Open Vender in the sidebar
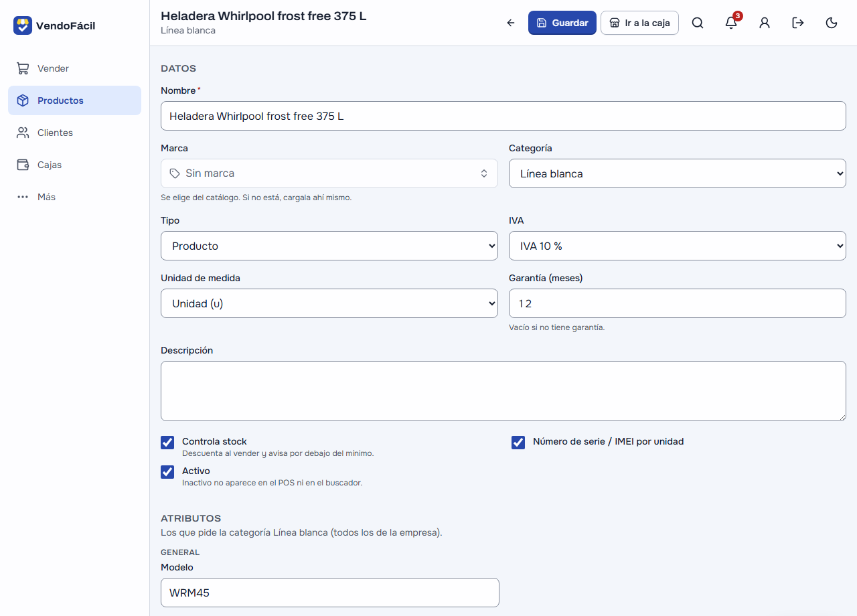The image size is (857, 616). (x=74, y=68)
